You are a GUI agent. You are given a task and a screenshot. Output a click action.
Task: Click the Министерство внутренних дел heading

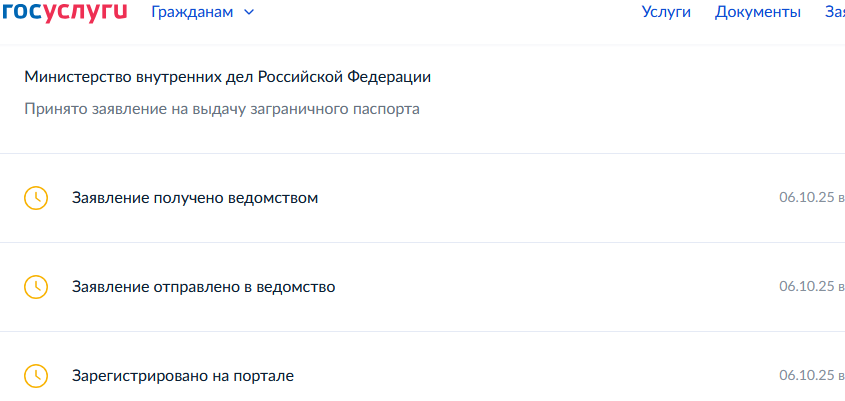pyautogui.click(x=228, y=77)
